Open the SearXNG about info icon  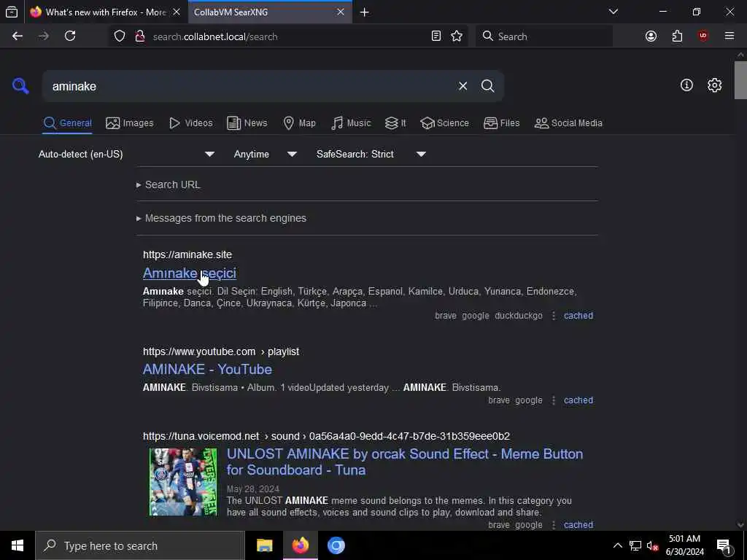tap(686, 85)
